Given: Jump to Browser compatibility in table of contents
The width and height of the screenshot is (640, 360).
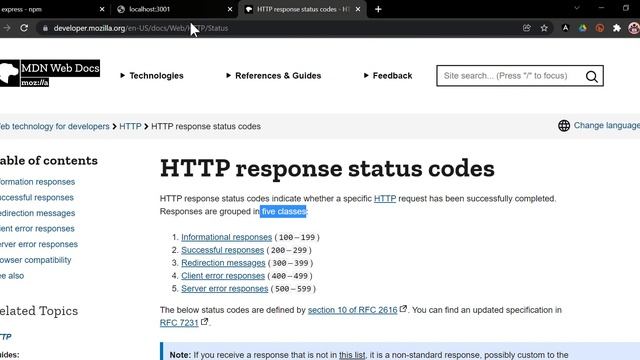Looking at the screenshot, I should (36, 260).
